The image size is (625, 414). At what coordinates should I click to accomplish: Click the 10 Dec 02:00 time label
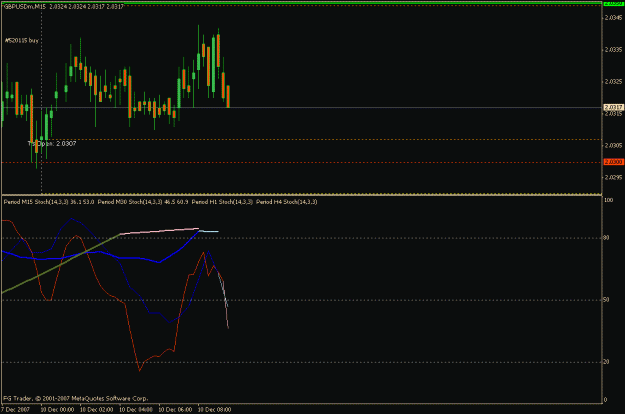click(x=96, y=410)
